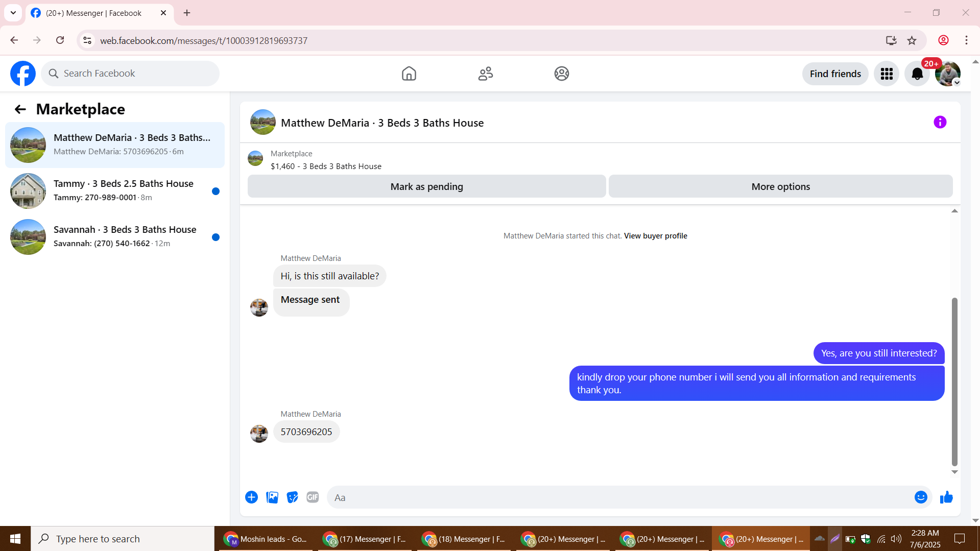Open the Friends icon in top navigation
The width and height of the screenshot is (980, 551).
tap(485, 74)
